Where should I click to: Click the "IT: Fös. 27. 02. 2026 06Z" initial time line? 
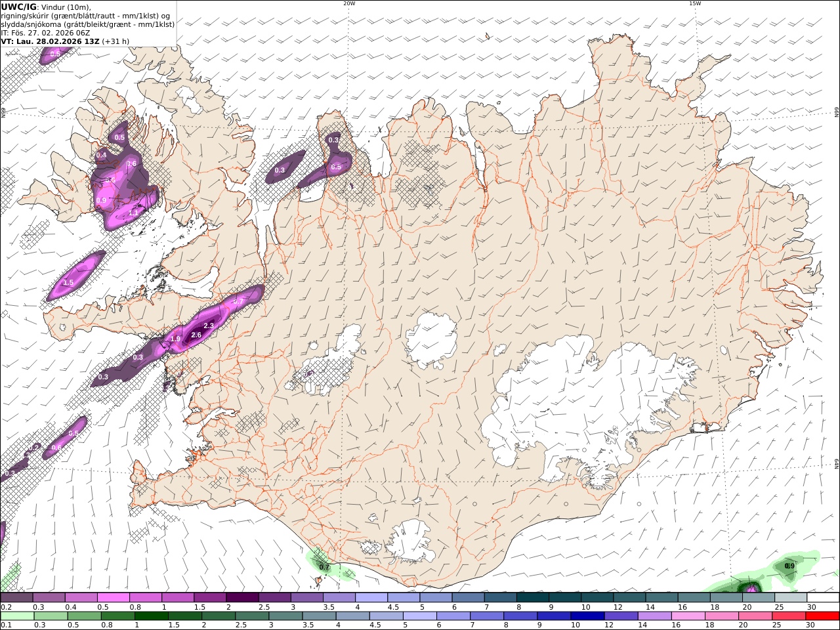(46, 32)
